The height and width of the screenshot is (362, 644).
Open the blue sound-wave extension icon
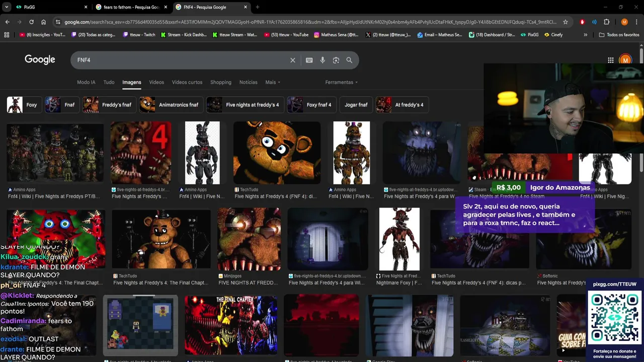coord(594,22)
